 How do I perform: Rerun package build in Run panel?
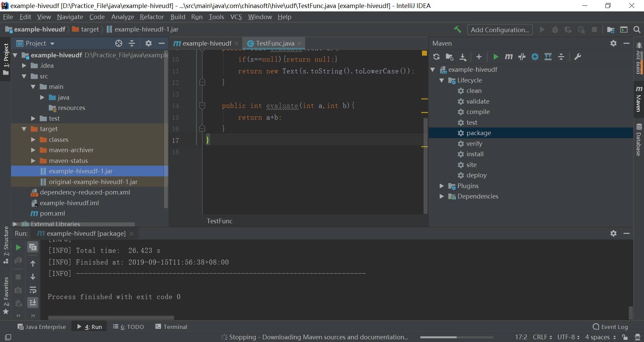tap(18, 247)
